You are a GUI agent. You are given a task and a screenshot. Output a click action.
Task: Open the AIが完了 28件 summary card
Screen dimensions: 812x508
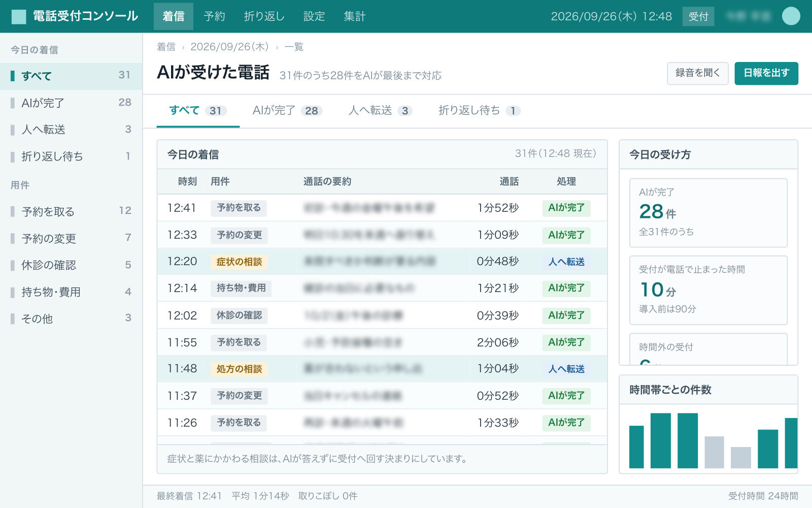(x=708, y=213)
